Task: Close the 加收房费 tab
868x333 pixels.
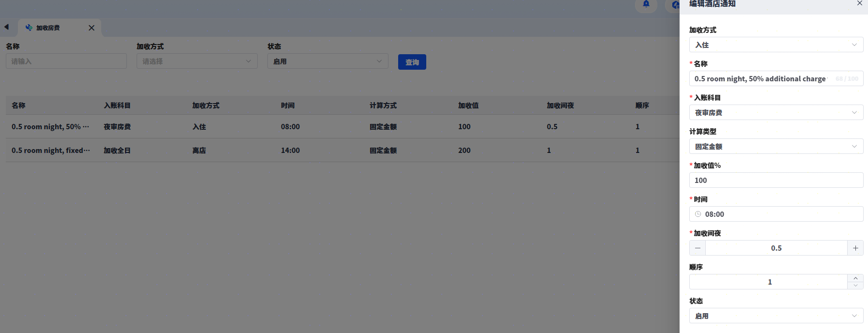Action: click(92, 28)
